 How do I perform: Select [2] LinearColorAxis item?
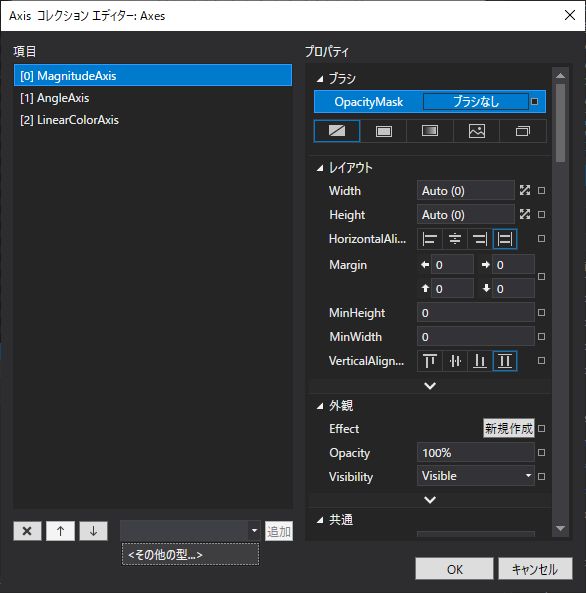[x=153, y=120]
